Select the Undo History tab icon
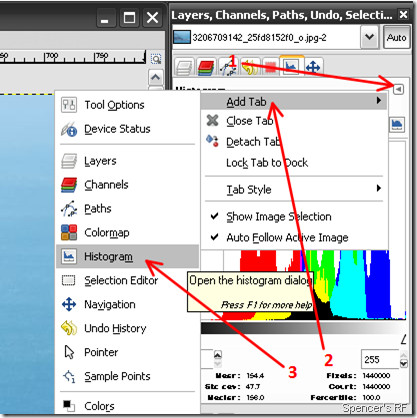This screenshot has width=417, height=418. 249,68
